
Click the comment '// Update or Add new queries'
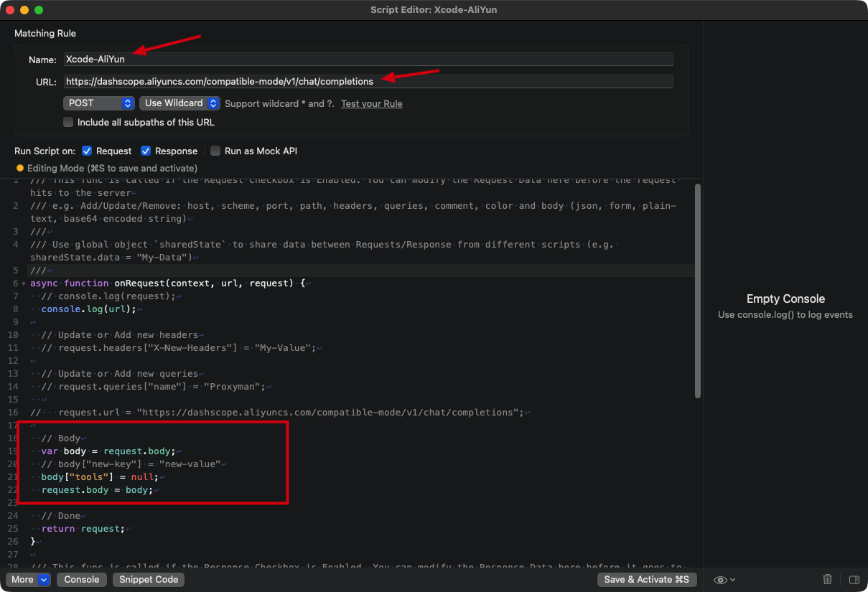tap(119, 373)
